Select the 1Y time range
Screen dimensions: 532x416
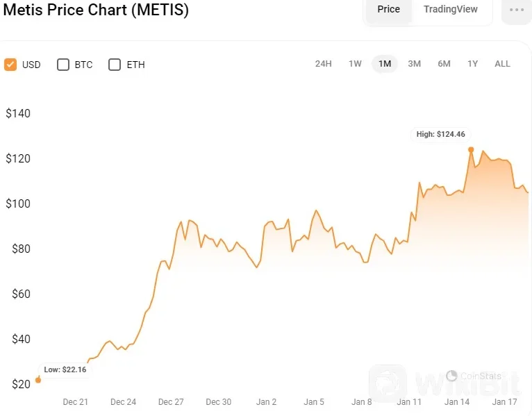[472, 64]
